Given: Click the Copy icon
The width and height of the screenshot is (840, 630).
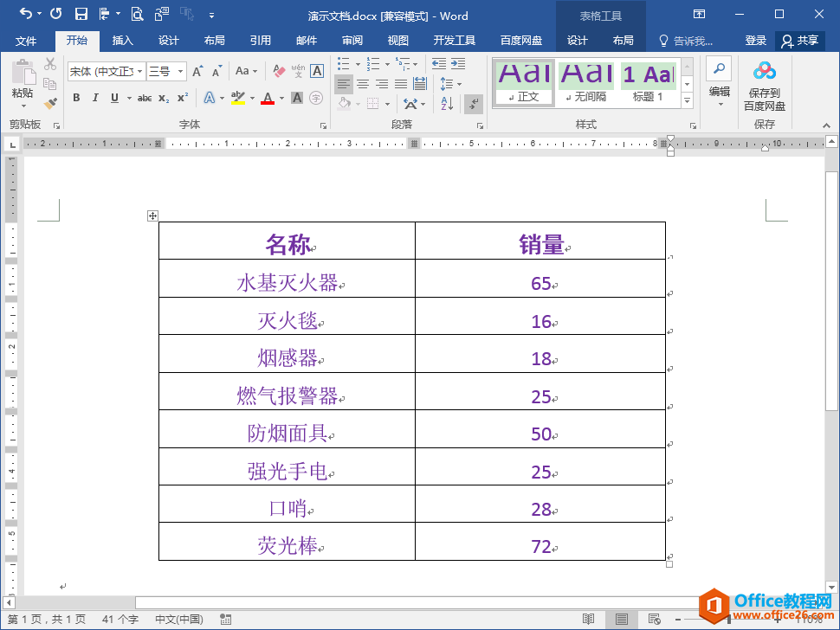Looking at the screenshot, I should pos(50,83).
